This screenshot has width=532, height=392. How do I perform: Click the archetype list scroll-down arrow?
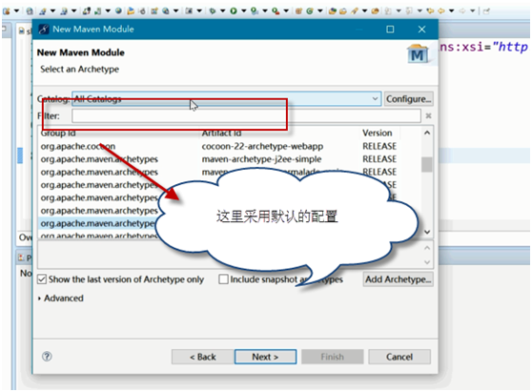coord(427,232)
